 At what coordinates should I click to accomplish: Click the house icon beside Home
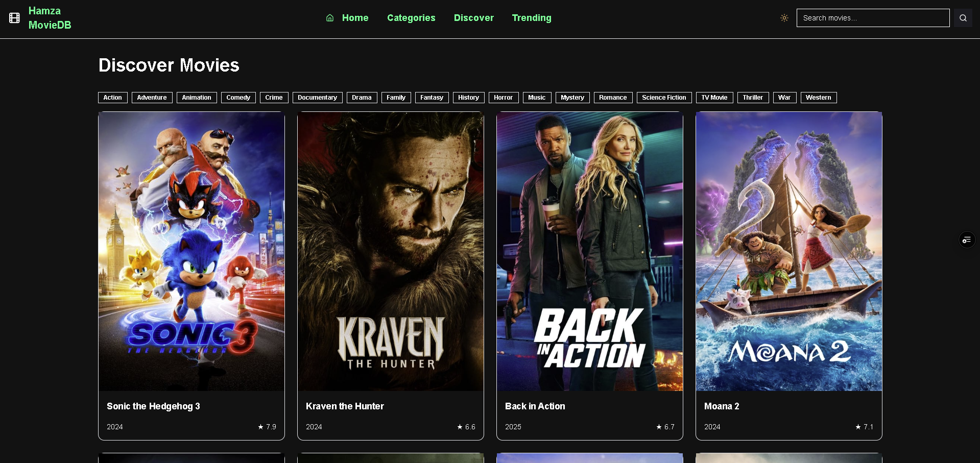point(330,18)
